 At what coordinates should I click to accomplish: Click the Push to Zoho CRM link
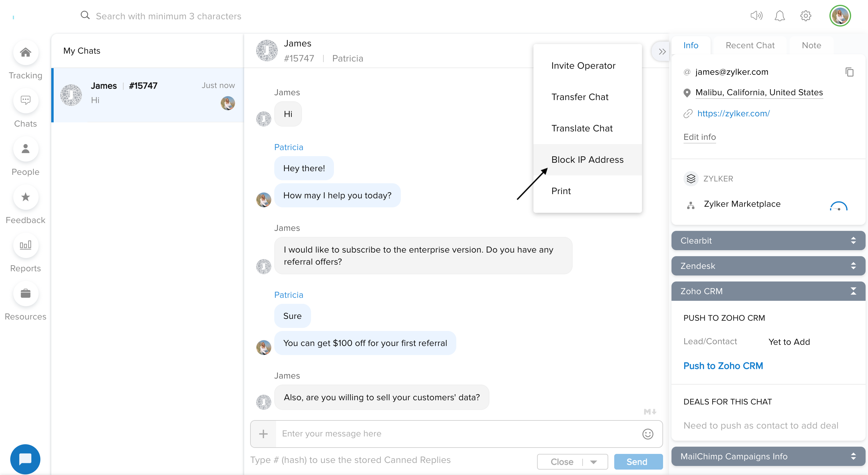point(723,366)
